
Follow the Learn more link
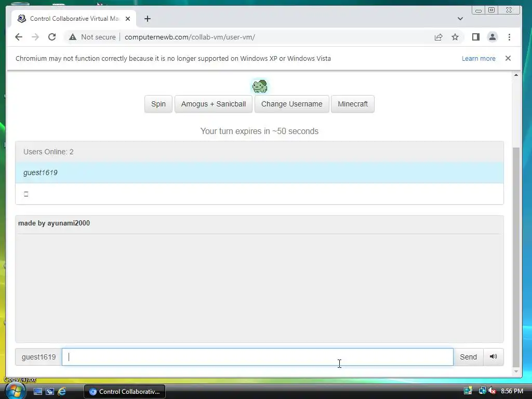pos(478,58)
